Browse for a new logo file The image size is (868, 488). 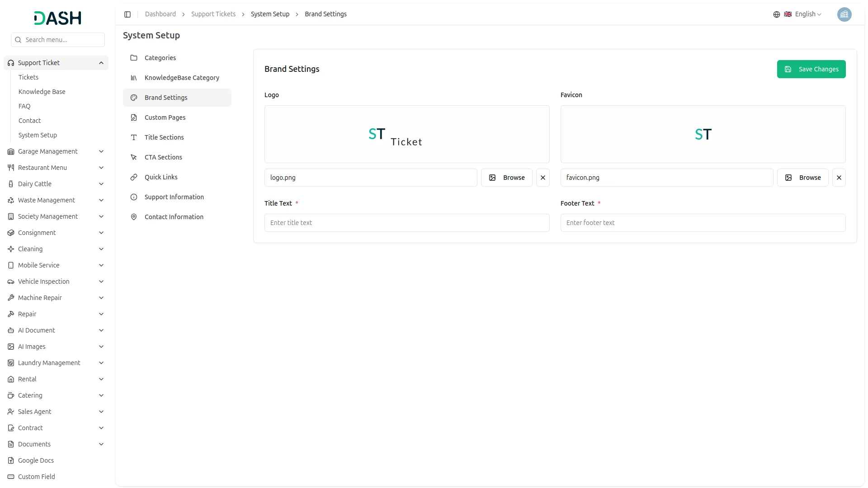click(x=506, y=178)
